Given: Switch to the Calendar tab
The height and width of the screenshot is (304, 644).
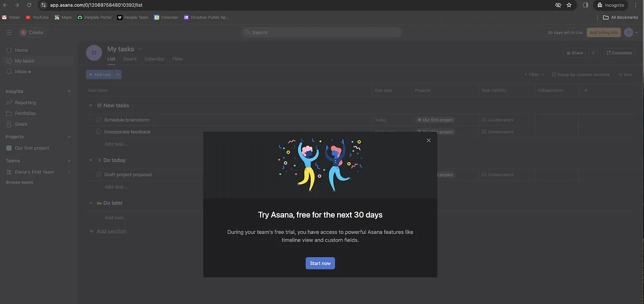Looking at the screenshot, I should [154, 59].
